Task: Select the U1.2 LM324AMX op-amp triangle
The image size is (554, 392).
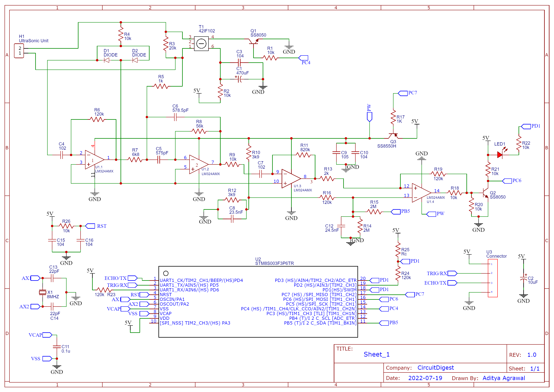Action: click(199, 164)
